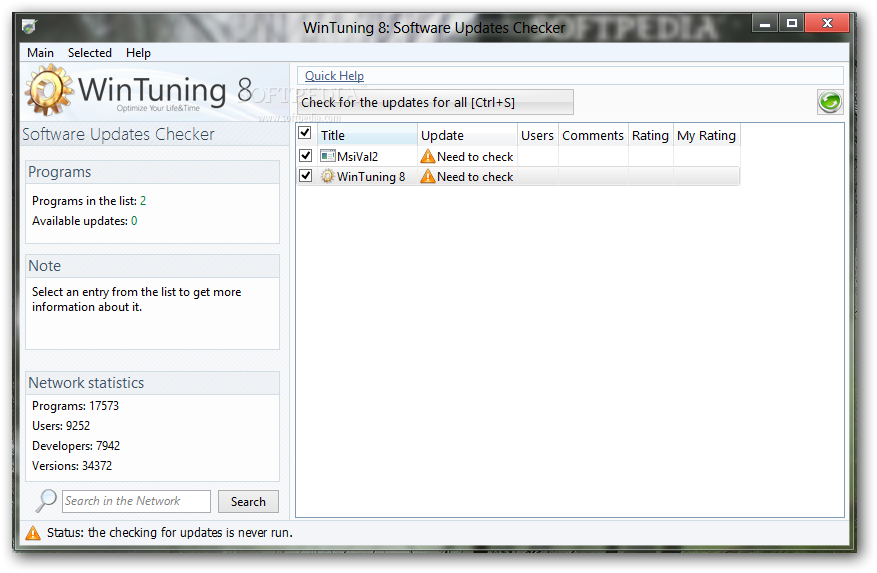This screenshot has width=877, height=573.
Task: Click Programs in the list: 2
Action: coord(89,201)
